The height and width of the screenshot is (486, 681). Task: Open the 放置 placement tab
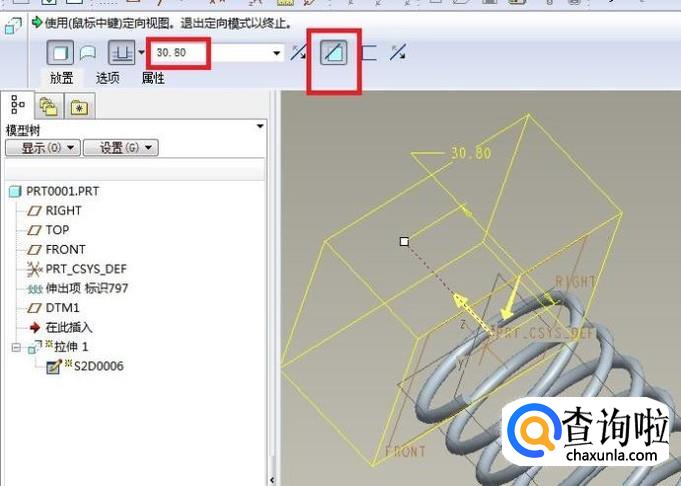click(61, 78)
